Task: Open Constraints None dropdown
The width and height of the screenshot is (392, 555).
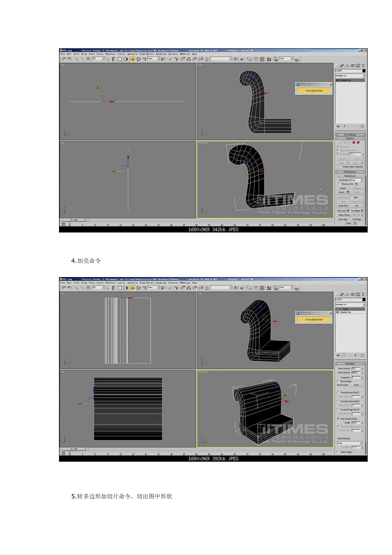Action: pos(356,180)
